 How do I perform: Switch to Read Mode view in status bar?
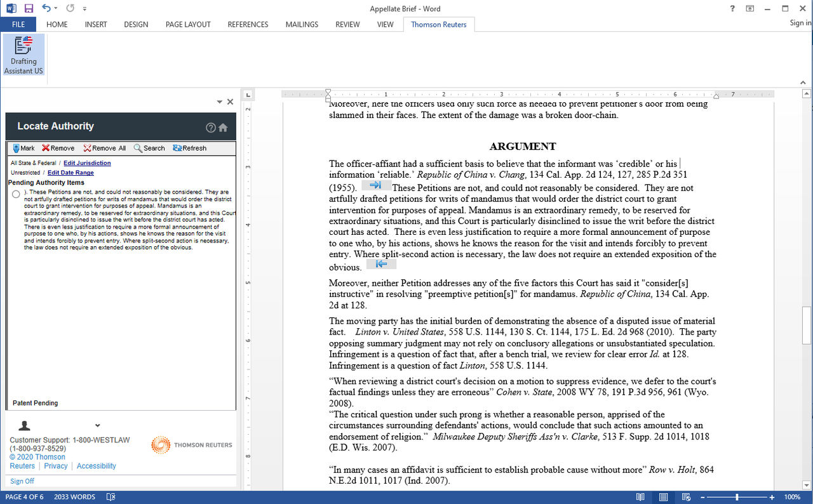pyautogui.click(x=640, y=497)
